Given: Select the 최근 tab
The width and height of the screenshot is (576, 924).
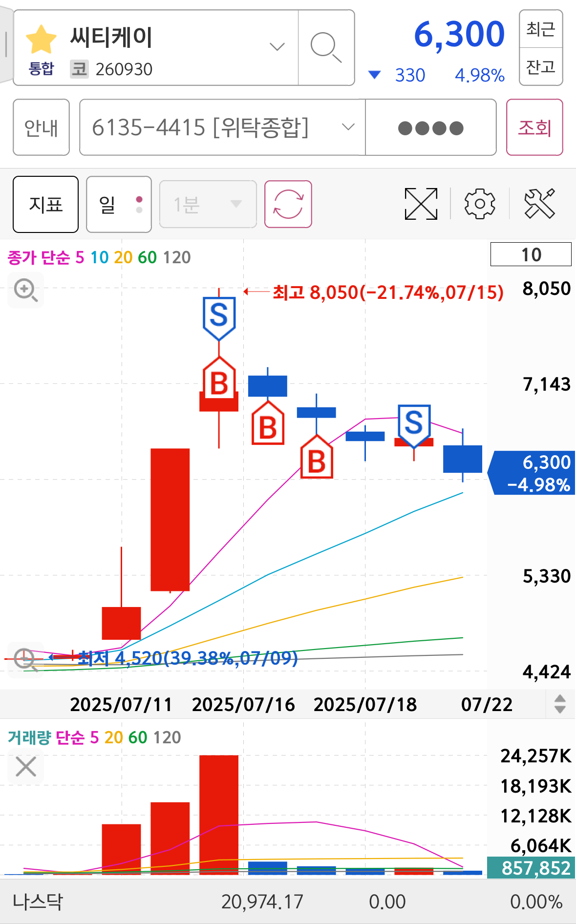Looking at the screenshot, I should (541, 29).
